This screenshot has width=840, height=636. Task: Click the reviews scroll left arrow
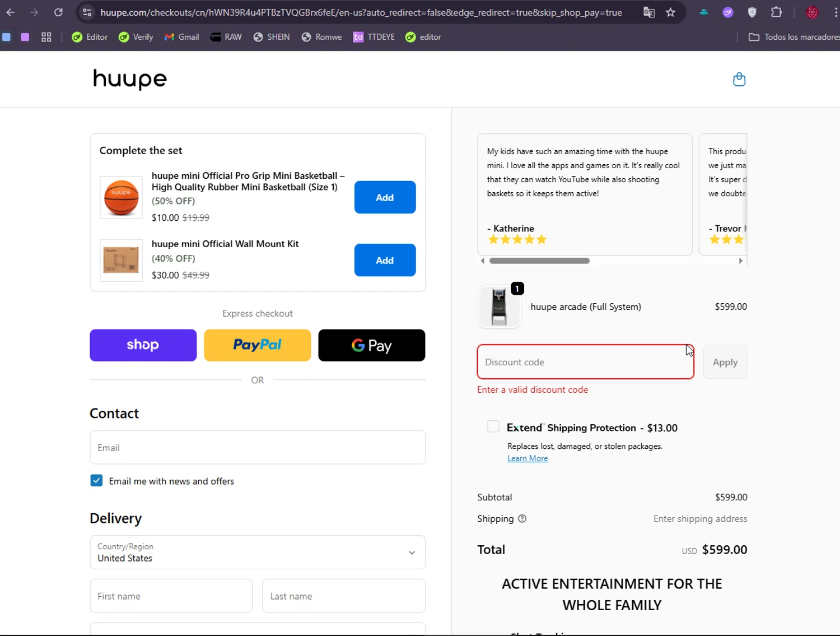click(x=482, y=261)
